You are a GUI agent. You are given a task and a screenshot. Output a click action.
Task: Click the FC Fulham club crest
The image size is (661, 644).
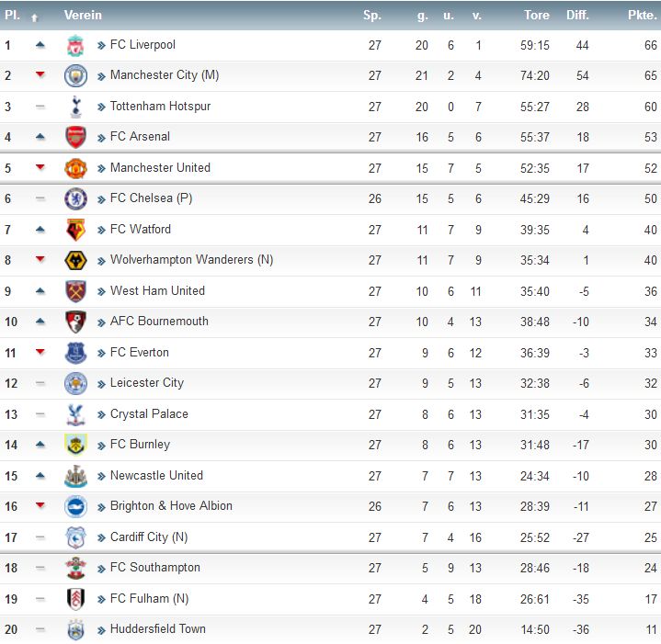[76, 599]
